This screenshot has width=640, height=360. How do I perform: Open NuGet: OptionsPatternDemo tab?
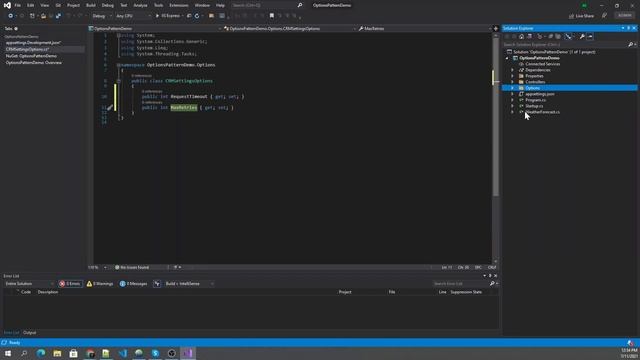(x=31, y=56)
